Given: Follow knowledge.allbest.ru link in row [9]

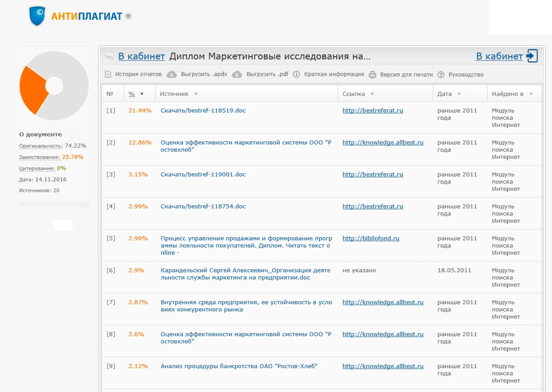Looking at the screenshot, I should pos(383,366).
